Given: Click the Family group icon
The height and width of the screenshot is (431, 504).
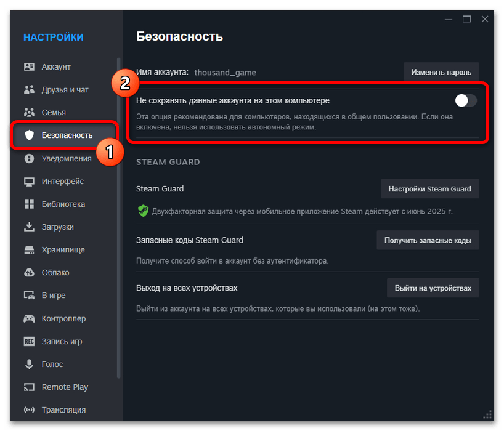Looking at the screenshot, I should 29,113.
